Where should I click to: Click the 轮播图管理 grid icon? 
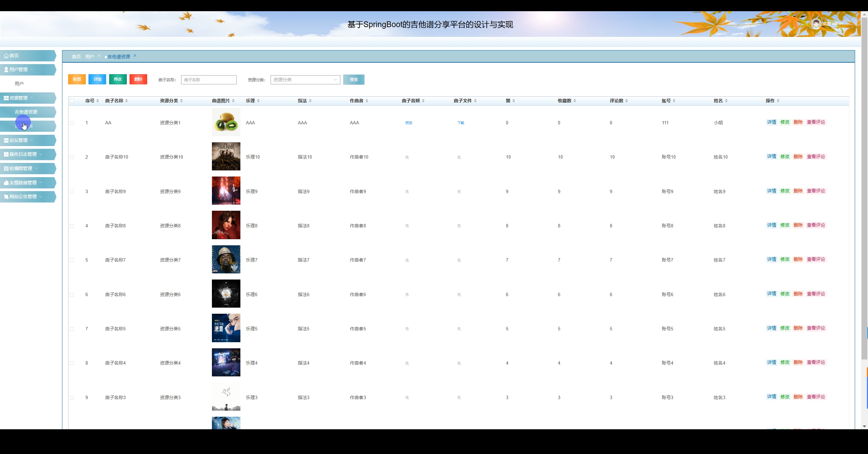pos(6,169)
